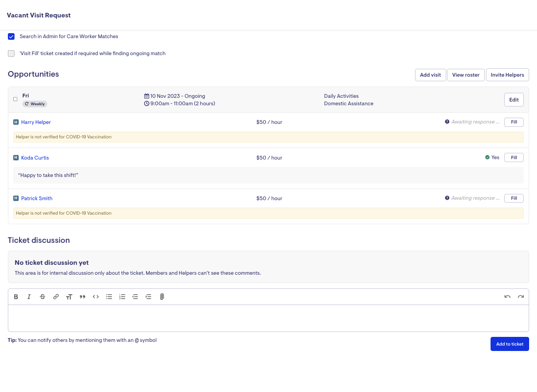The image size is (537, 392).
Task: Insert a quote block in editor
Action: (x=83, y=297)
